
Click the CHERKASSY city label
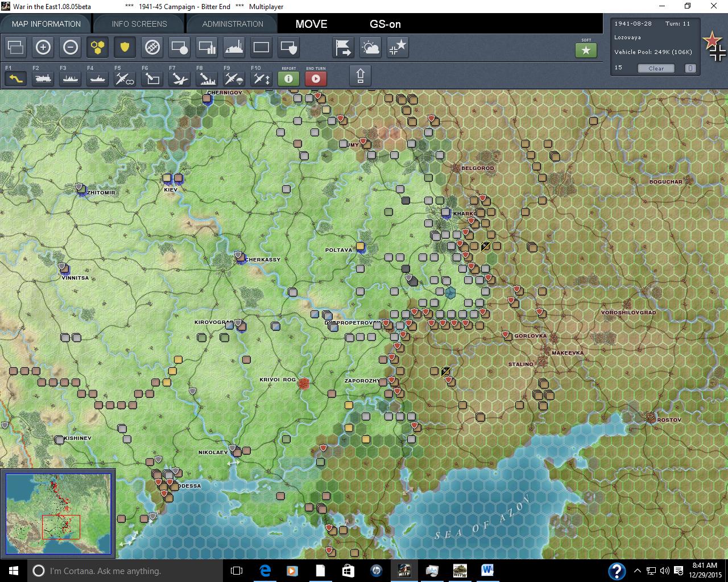(263, 260)
